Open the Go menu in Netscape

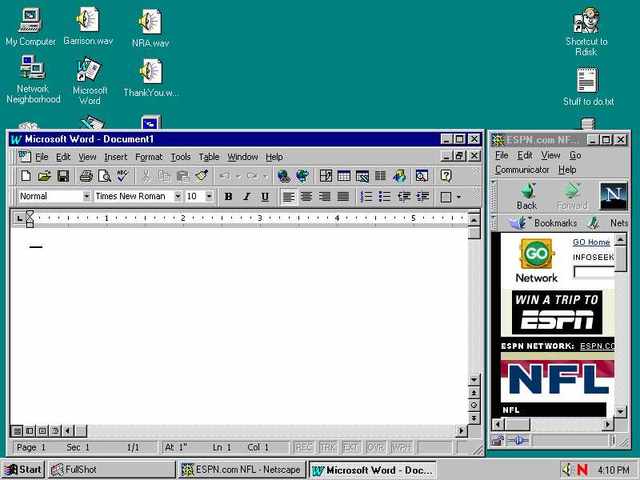click(575, 156)
